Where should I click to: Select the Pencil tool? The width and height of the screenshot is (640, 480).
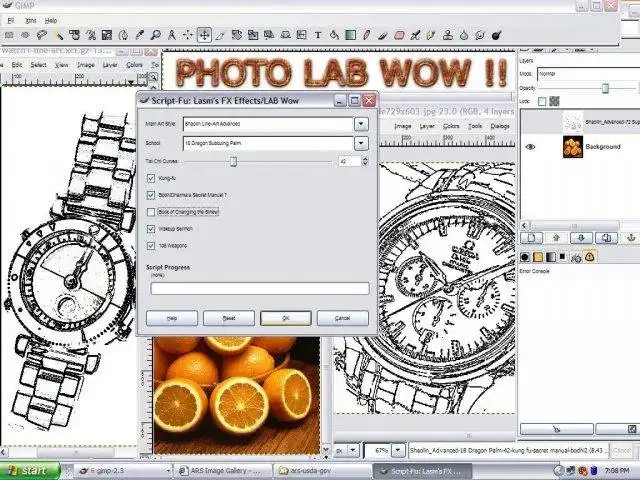click(x=367, y=36)
